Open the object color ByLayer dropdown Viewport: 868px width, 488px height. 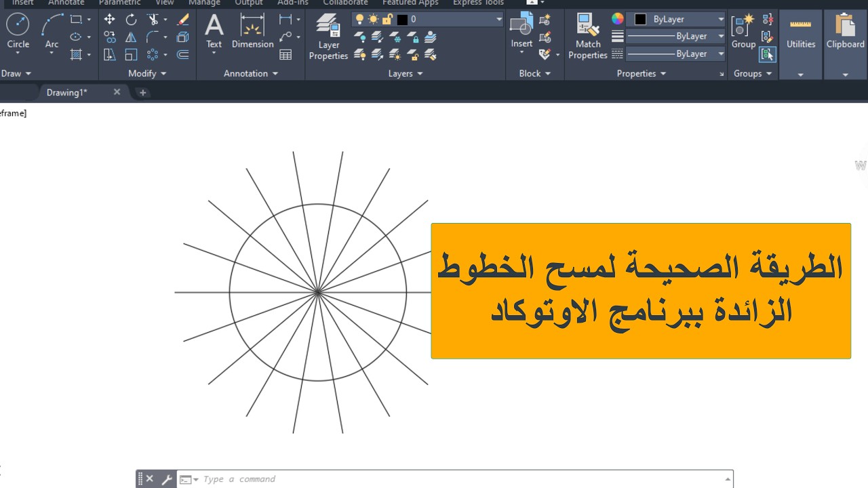721,19
